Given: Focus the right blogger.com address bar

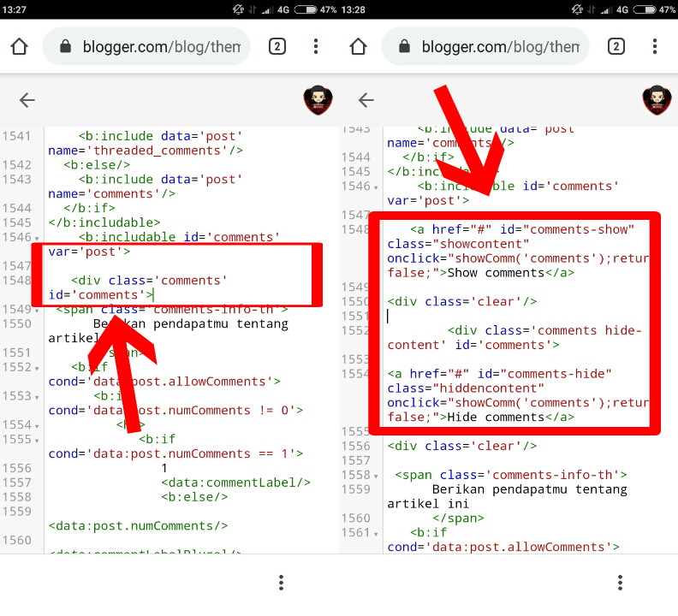Looking at the screenshot, I should 485,46.
